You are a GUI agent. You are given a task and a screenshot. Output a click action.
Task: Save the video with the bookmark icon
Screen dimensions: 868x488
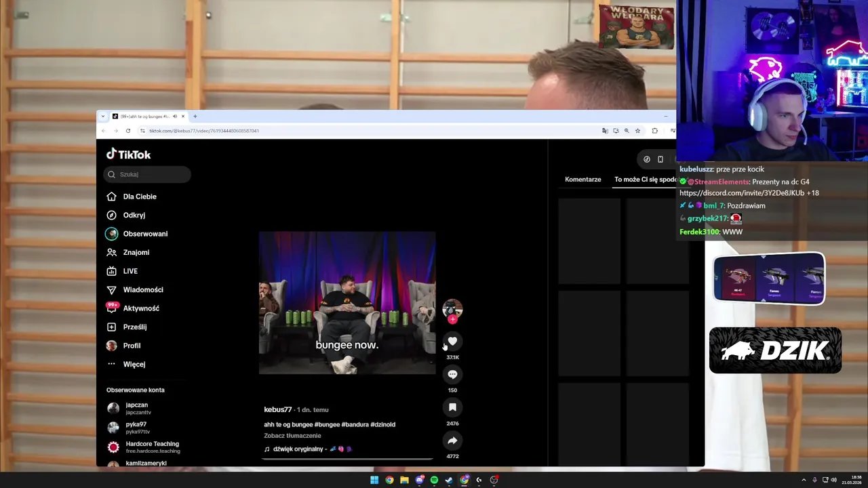pyautogui.click(x=452, y=407)
